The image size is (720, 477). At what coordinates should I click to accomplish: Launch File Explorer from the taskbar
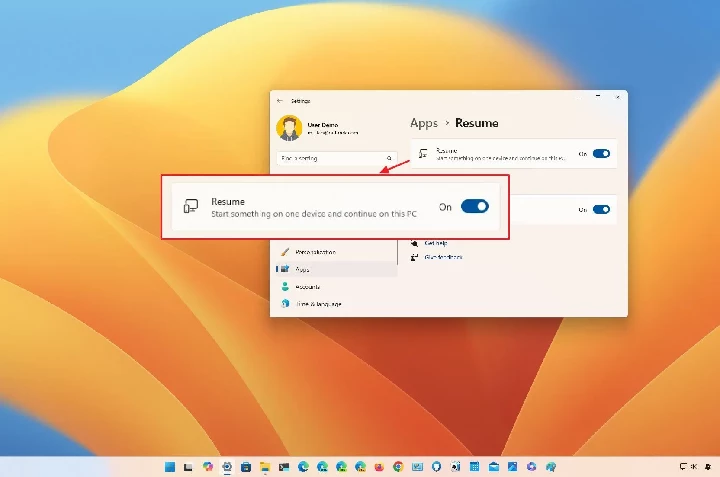[265, 467]
